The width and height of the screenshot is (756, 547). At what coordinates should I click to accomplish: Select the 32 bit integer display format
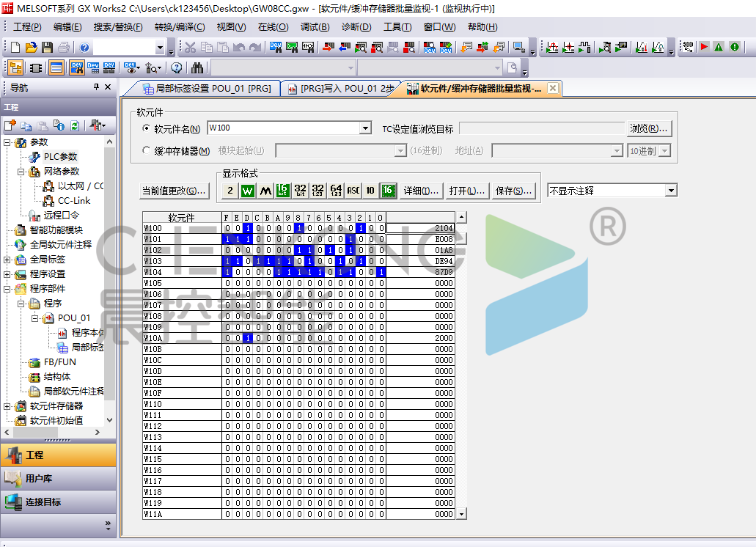tap(301, 191)
